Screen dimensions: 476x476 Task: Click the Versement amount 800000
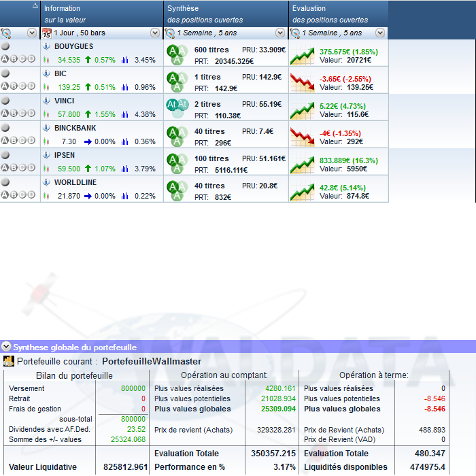click(133, 388)
